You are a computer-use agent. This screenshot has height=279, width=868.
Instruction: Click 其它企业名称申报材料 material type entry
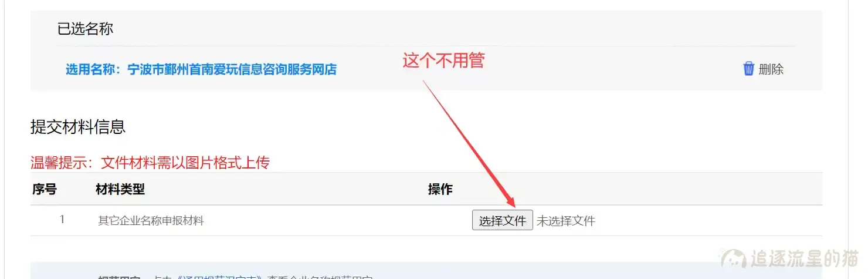coord(151,221)
